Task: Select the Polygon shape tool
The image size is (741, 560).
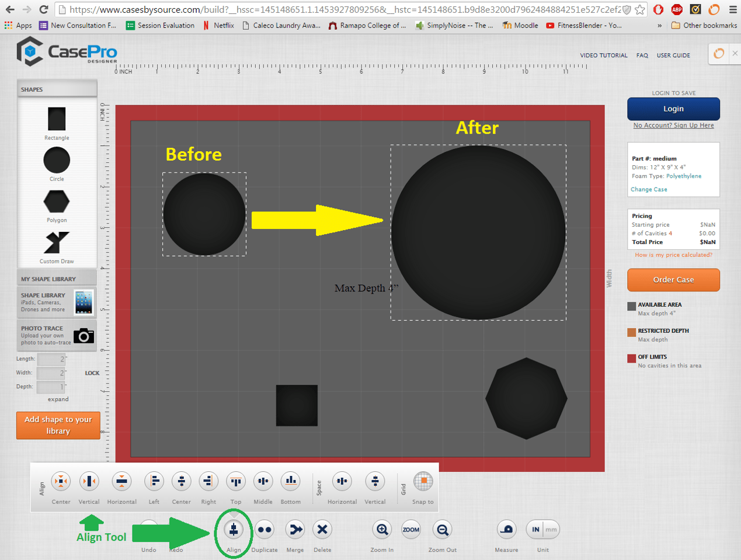Action: click(56, 202)
